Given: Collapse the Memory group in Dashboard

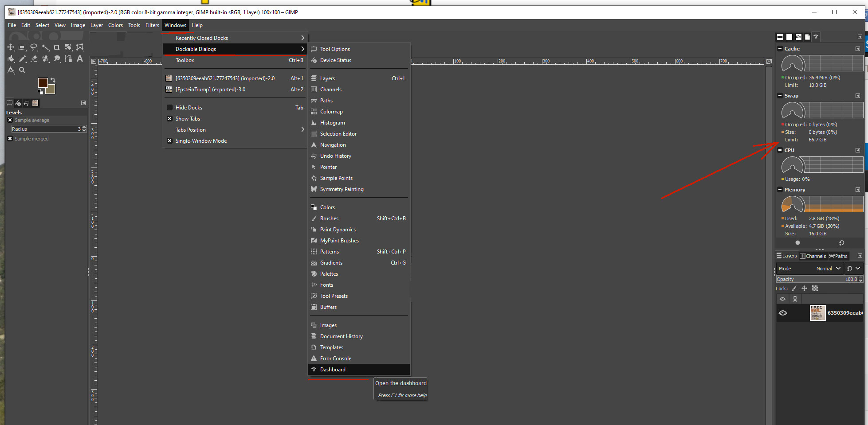Looking at the screenshot, I should pyautogui.click(x=780, y=190).
